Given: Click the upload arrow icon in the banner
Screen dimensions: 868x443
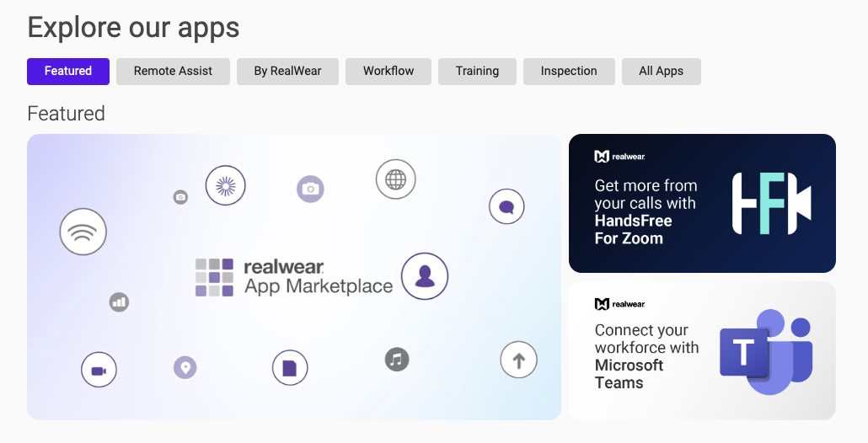Looking at the screenshot, I should click(x=519, y=360).
